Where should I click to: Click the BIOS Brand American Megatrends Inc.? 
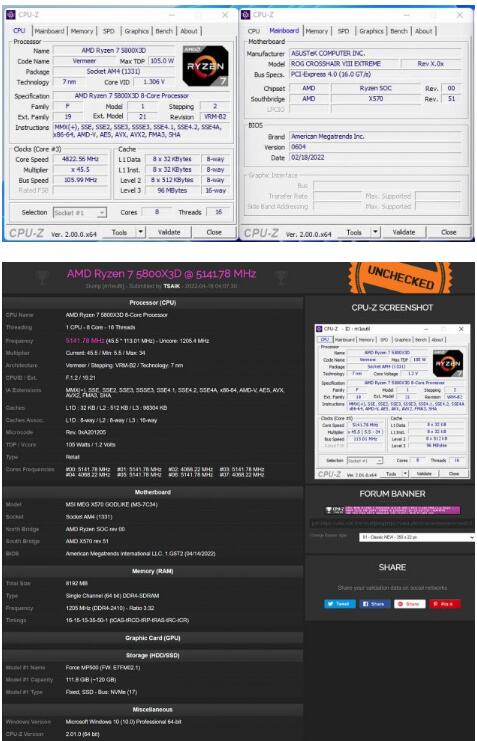pyautogui.click(x=376, y=136)
